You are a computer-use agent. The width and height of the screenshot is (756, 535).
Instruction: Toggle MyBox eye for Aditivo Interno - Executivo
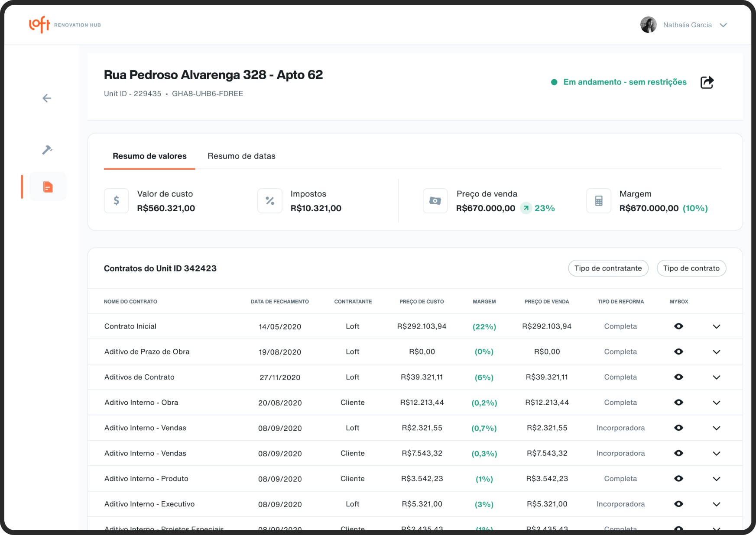pyautogui.click(x=679, y=504)
